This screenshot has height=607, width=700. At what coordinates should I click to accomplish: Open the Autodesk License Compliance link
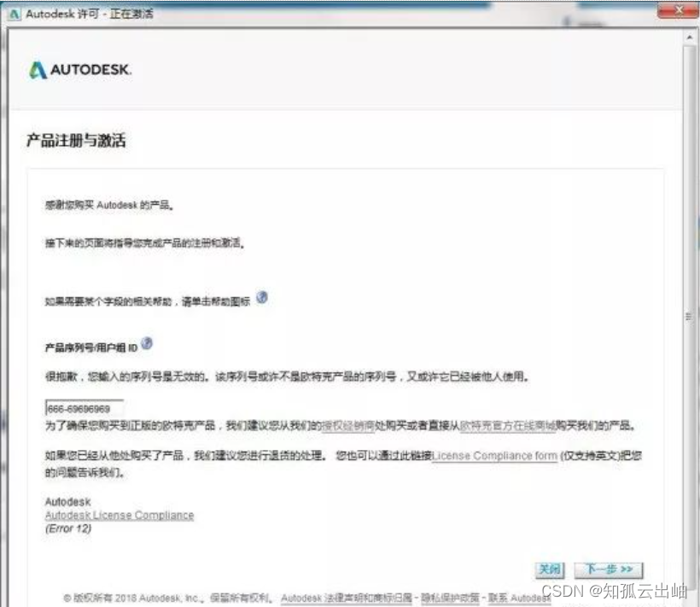coord(120,515)
